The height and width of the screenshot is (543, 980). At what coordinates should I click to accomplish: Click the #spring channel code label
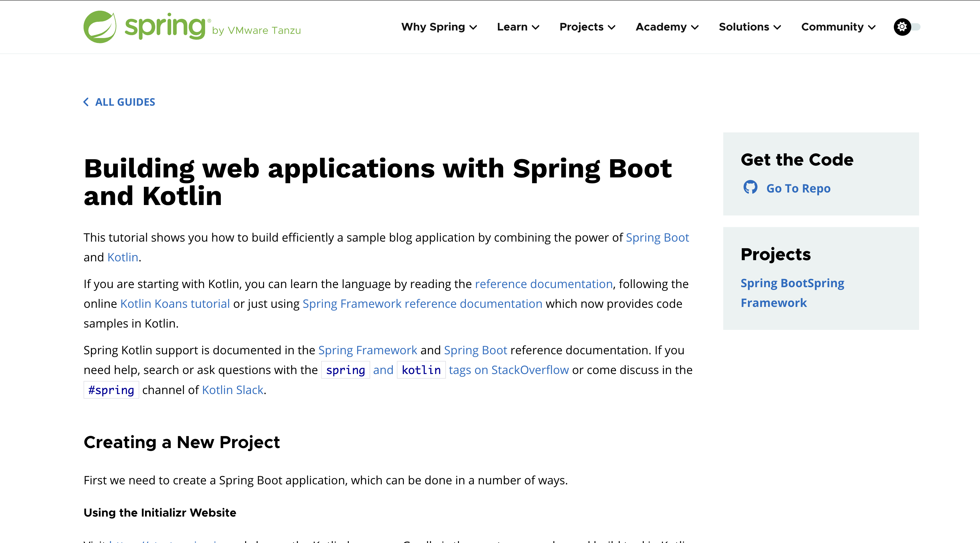(111, 390)
